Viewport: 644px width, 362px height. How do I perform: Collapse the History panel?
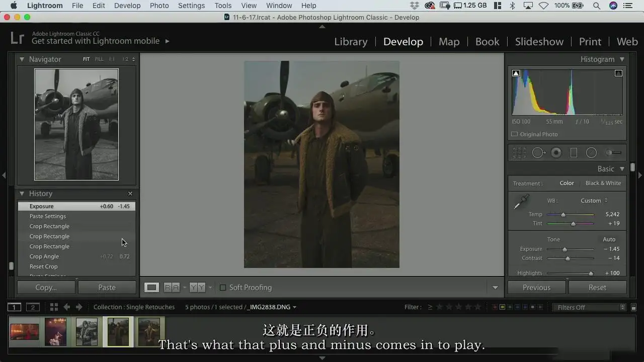(x=22, y=194)
